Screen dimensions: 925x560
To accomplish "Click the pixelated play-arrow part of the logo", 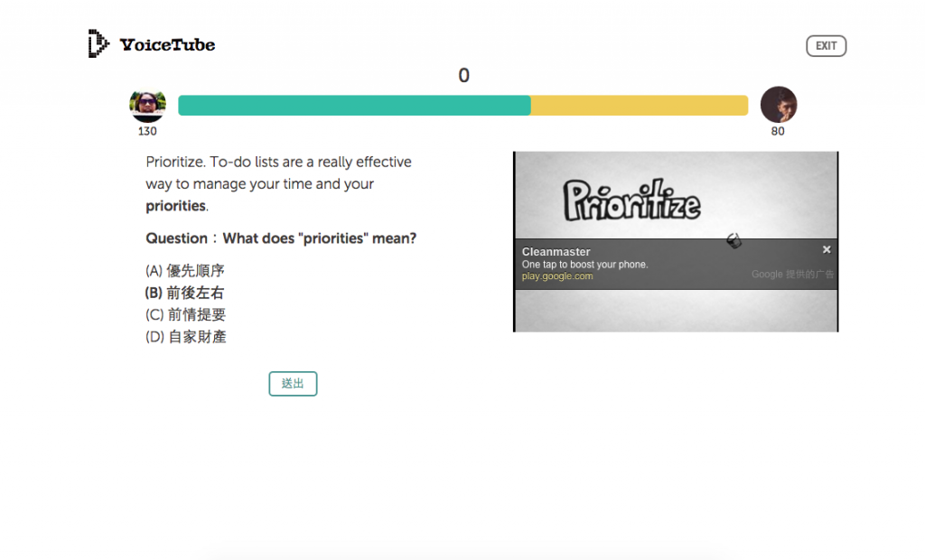I will (102, 42).
